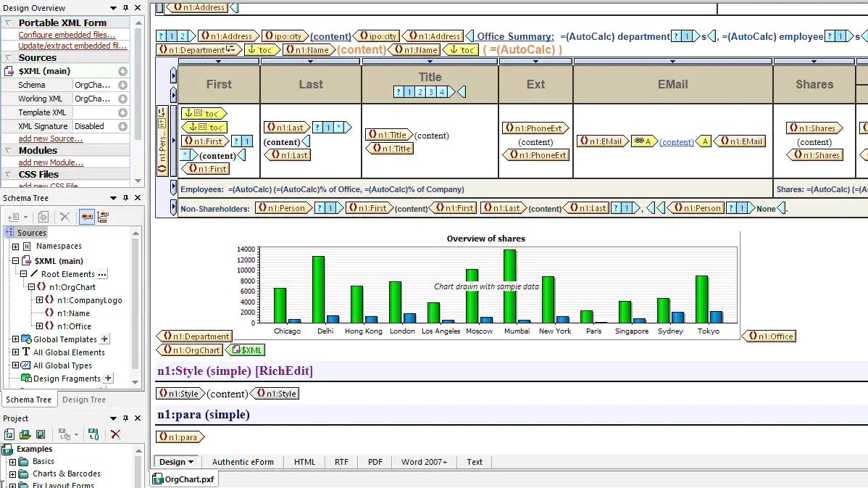Expand the Namespaces tree node

tap(15, 247)
